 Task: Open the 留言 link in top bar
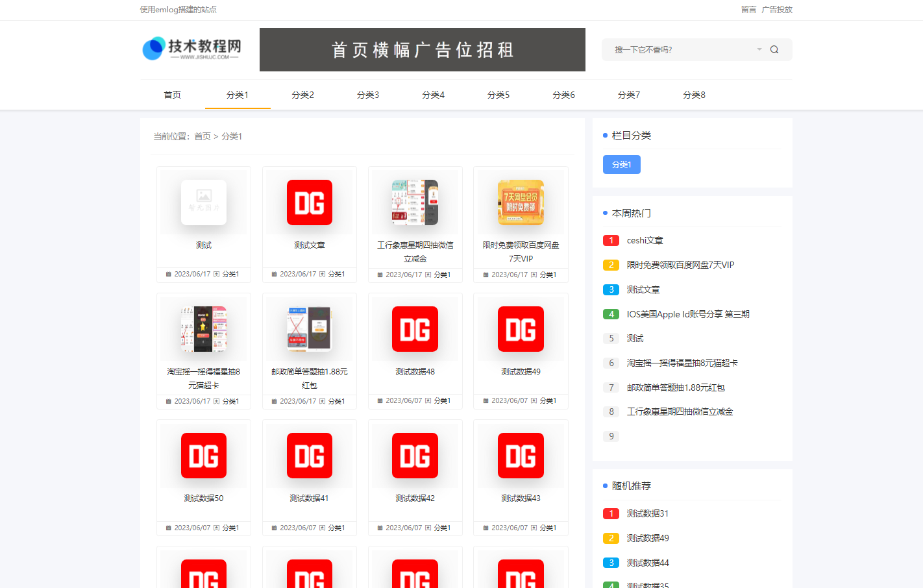pos(748,10)
